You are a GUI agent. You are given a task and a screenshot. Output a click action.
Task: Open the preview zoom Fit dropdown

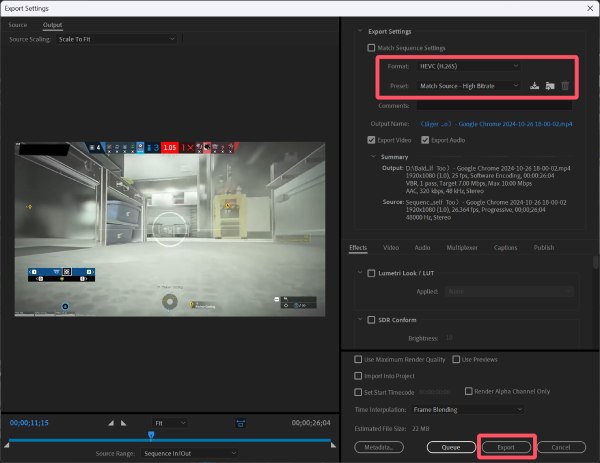click(170, 423)
